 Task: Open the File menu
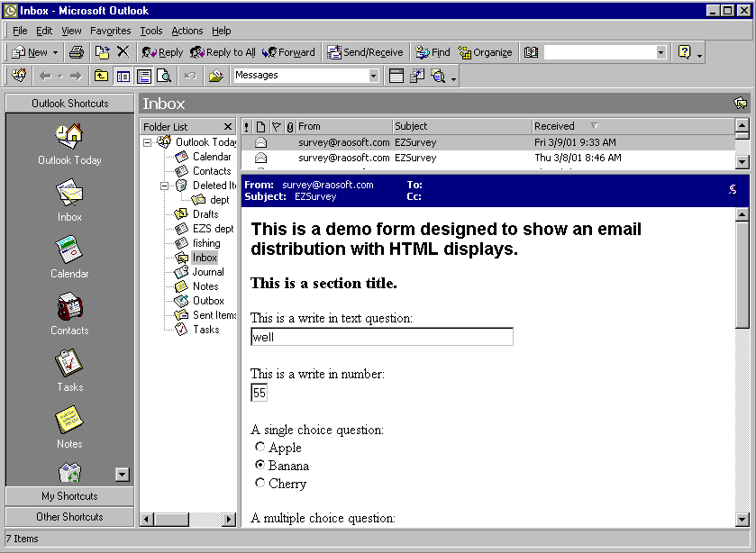20,31
